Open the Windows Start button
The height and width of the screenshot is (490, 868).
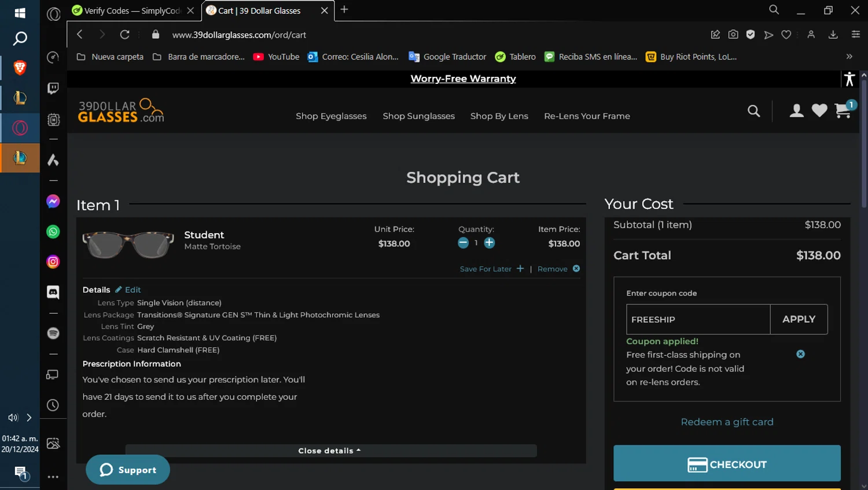tap(20, 13)
